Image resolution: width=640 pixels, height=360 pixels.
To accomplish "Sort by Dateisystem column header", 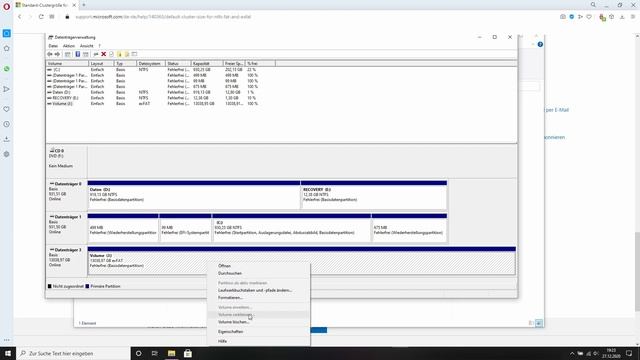I will pos(151,64).
